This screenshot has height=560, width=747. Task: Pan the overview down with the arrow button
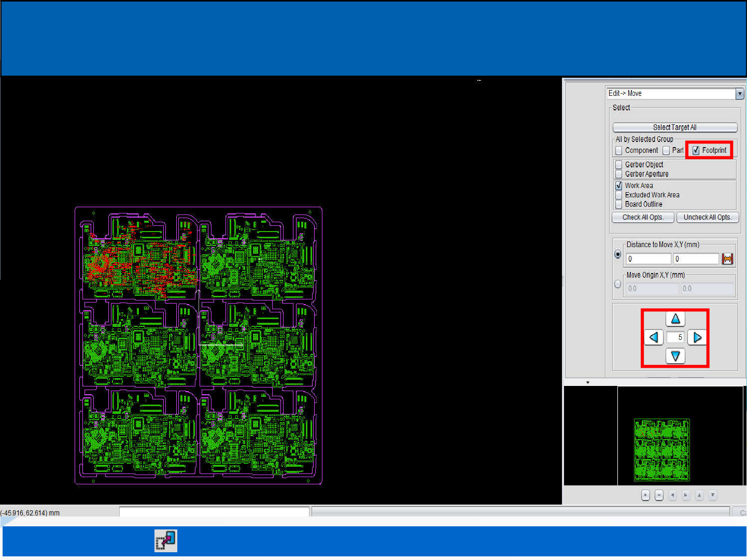[x=713, y=495]
